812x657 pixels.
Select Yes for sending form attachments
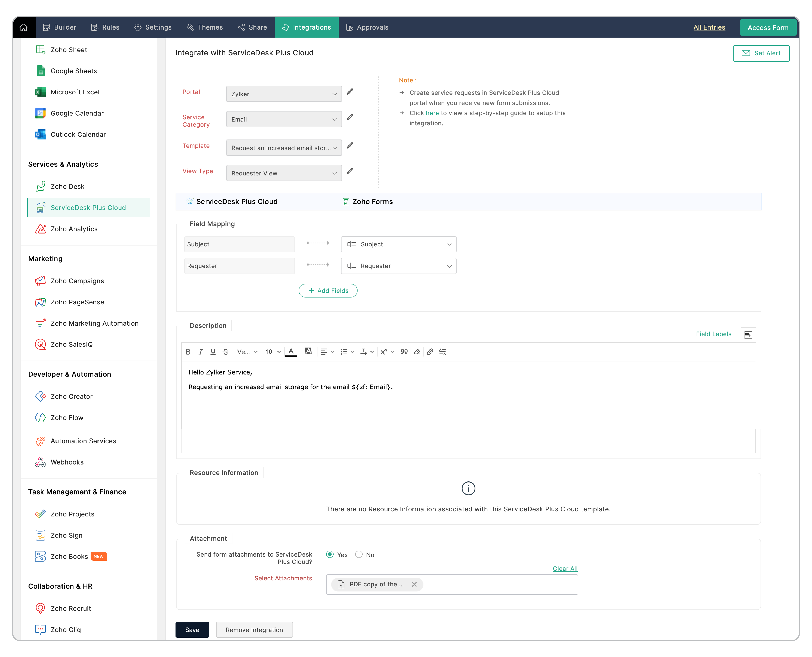330,554
